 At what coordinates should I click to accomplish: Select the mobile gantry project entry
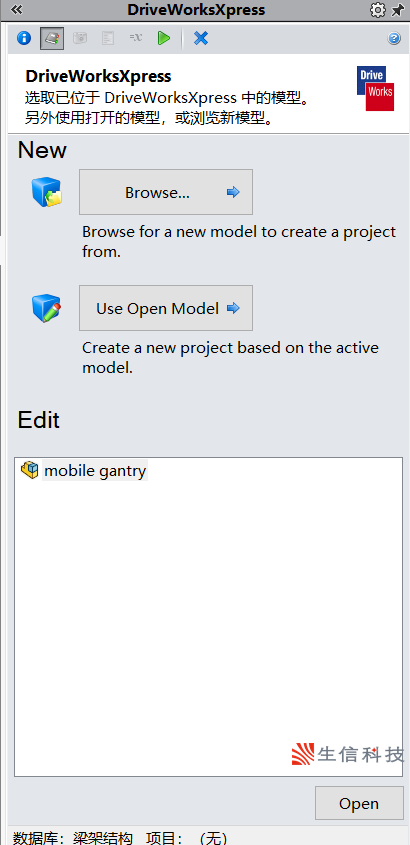(95, 471)
